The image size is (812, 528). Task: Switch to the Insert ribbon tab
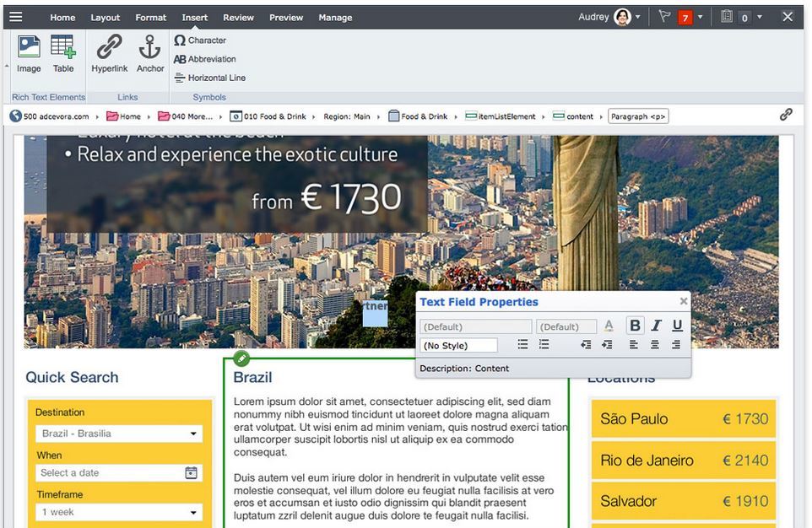tap(195, 18)
